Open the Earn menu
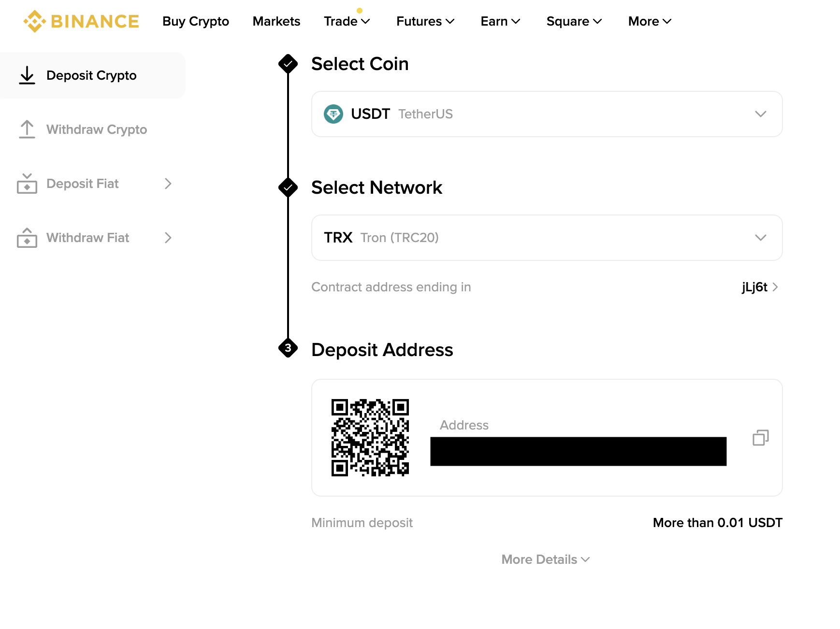This screenshot has width=840, height=629. click(500, 21)
